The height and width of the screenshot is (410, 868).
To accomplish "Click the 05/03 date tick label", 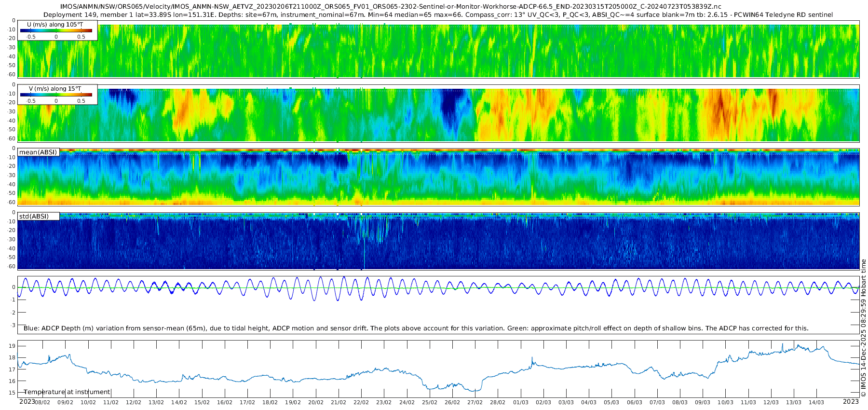I will click(x=611, y=402).
